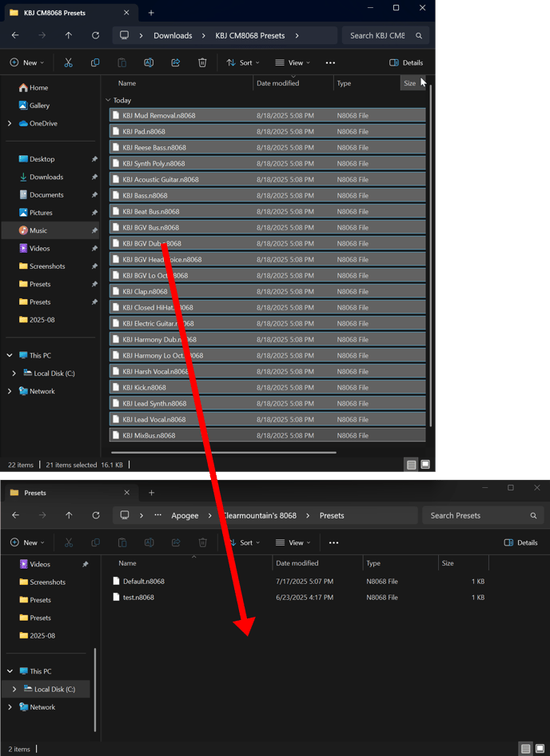This screenshot has height=756, width=550.
Task: Add new tab in KBJ CM8068 Presets window
Action: pos(151,13)
